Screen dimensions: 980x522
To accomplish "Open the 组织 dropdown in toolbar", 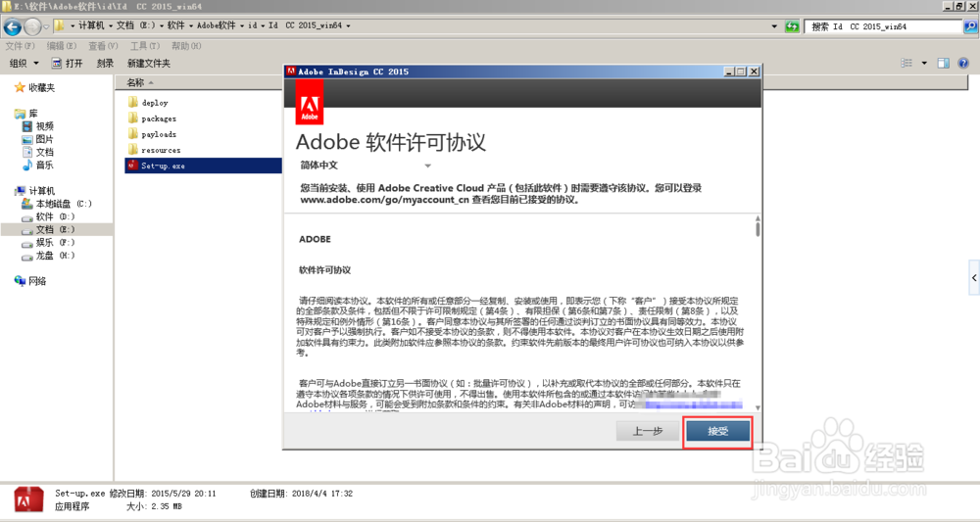I will [x=24, y=63].
